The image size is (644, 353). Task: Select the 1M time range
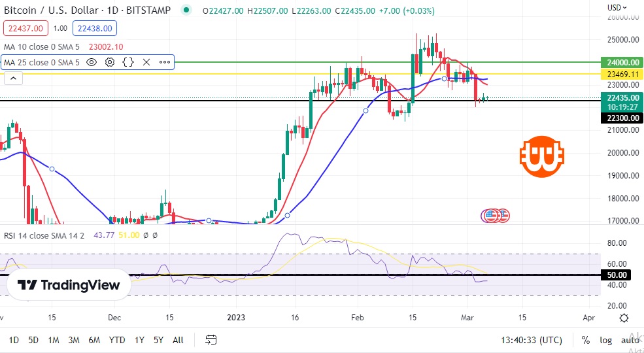click(x=54, y=340)
